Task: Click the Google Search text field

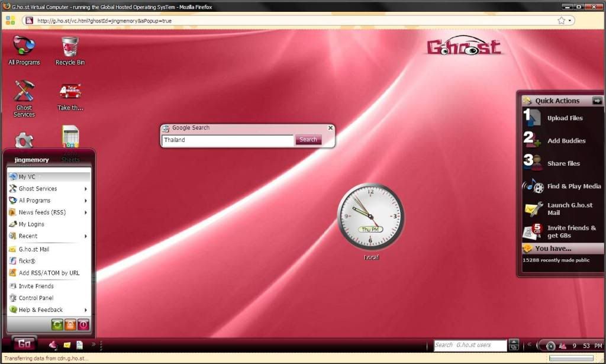Action: click(228, 140)
